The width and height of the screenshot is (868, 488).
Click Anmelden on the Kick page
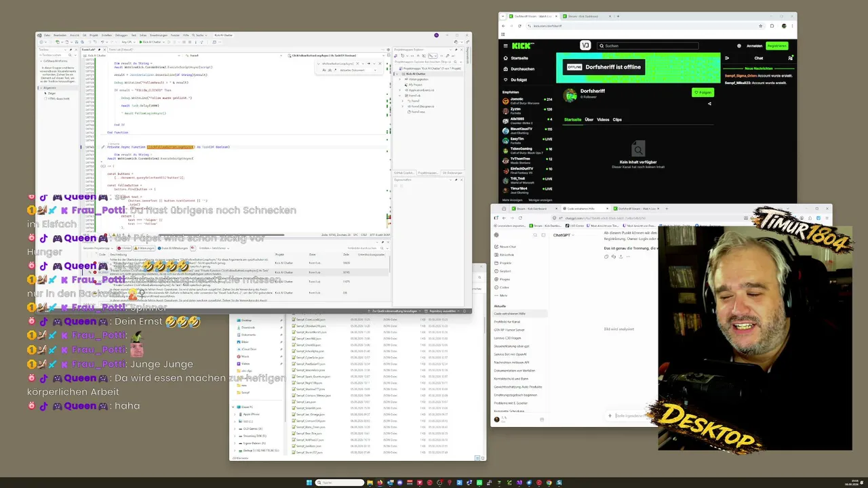pos(754,46)
